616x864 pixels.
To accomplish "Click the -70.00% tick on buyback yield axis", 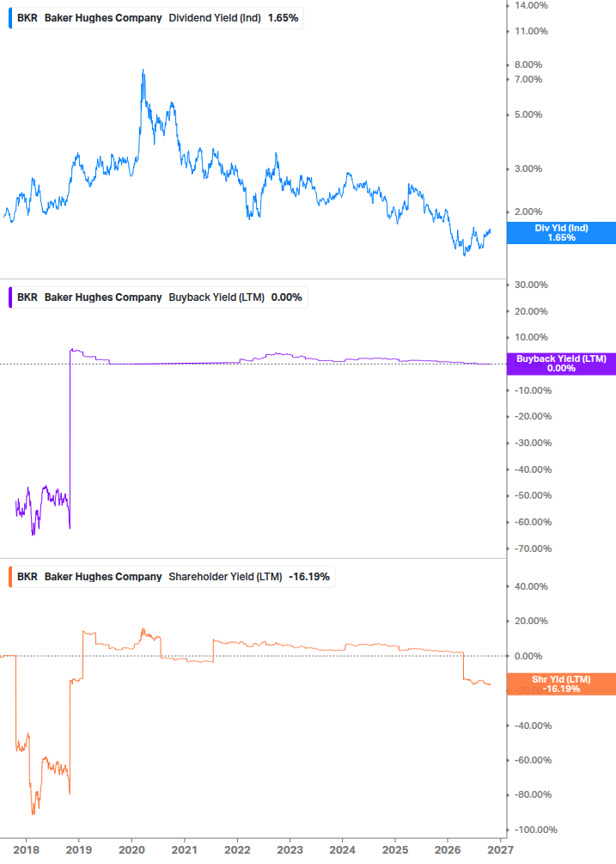I will (533, 548).
